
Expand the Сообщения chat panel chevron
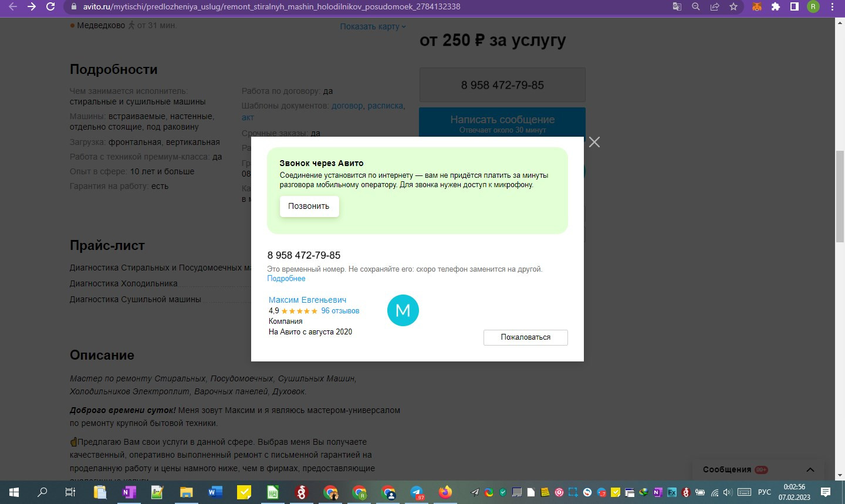[810, 469]
